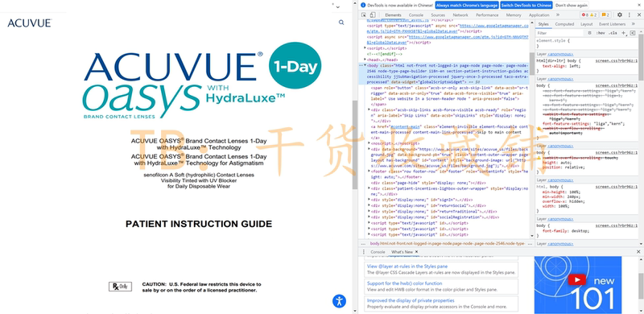Open the Console tab in the drawer

[x=378, y=251]
